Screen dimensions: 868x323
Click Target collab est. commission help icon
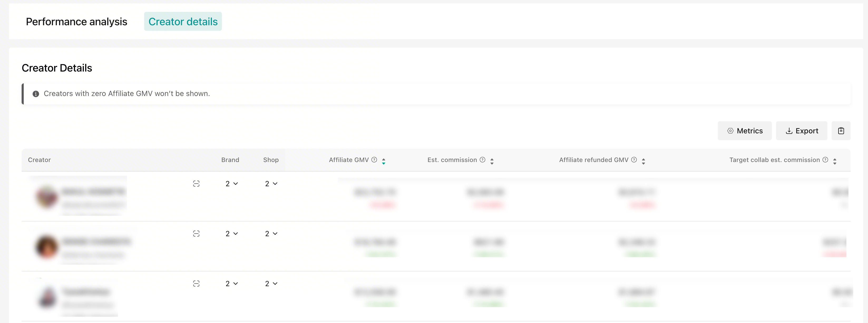point(825,160)
